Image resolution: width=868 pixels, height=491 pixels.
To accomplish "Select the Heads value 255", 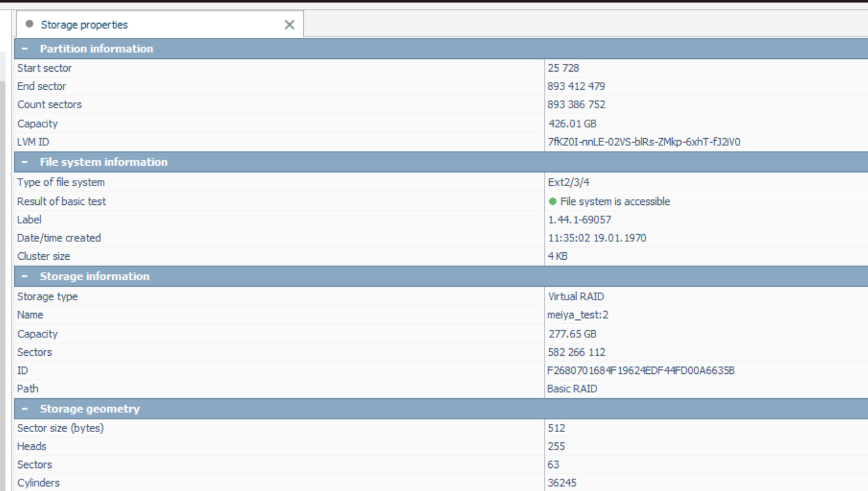I will click(x=556, y=446).
